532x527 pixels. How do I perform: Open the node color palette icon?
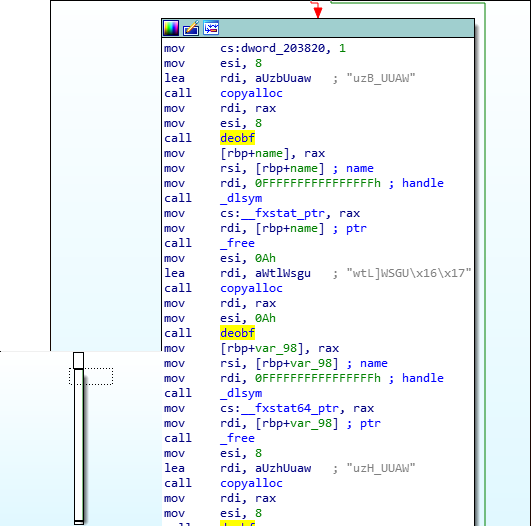(x=171, y=28)
